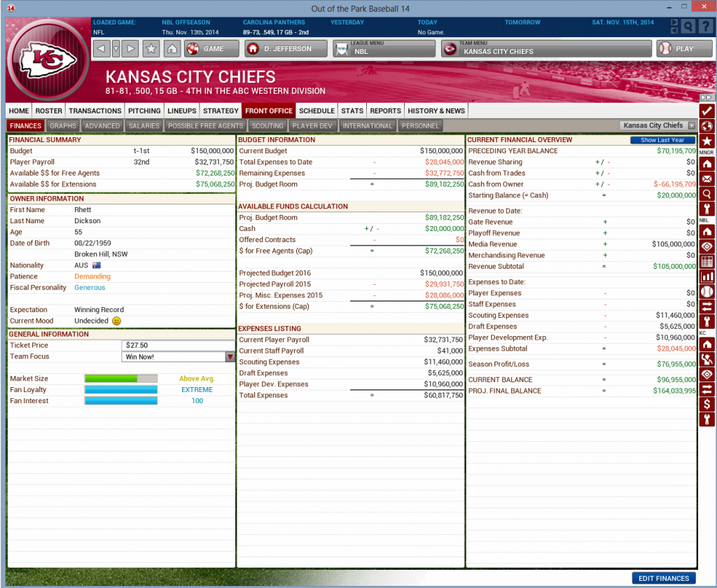Click the home icon in top toolbar
This screenshot has height=588, width=717.
pos(172,48)
